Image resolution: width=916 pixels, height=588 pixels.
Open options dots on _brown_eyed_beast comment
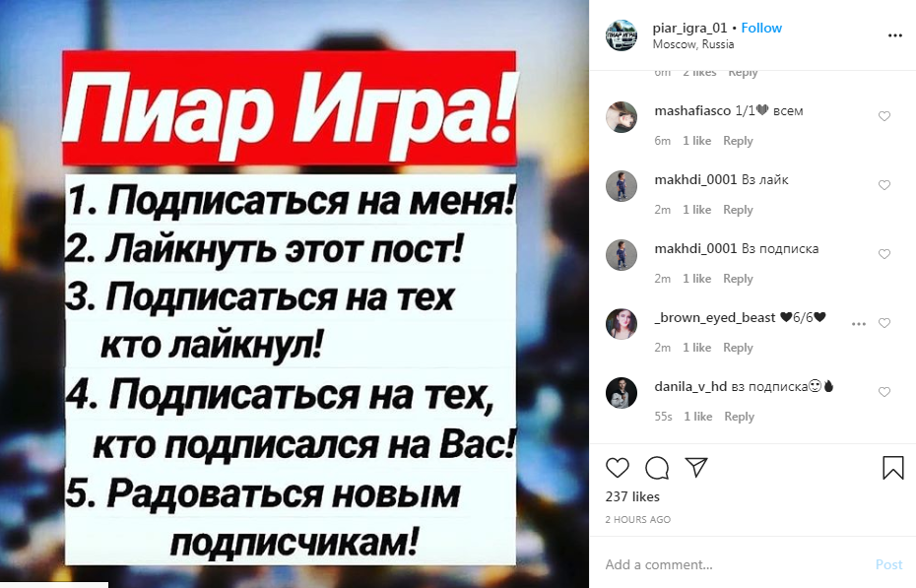point(859,323)
